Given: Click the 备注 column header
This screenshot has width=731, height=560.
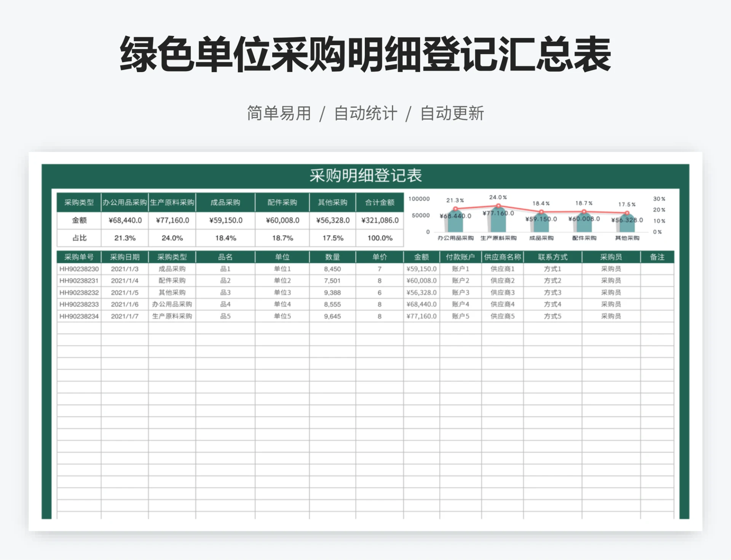Looking at the screenshot, I should point(658,257).
